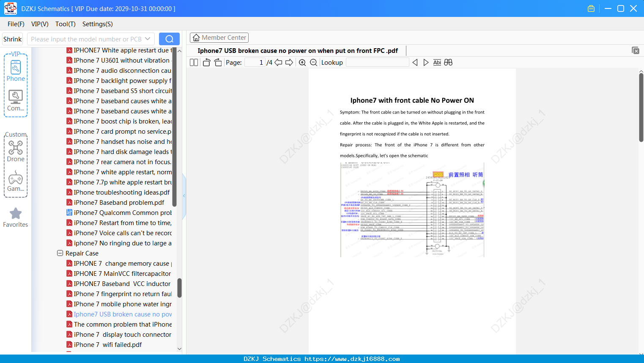This screenshot has width=644, height=363.
Task: Open the Drone category
Action: pos(16,151)
